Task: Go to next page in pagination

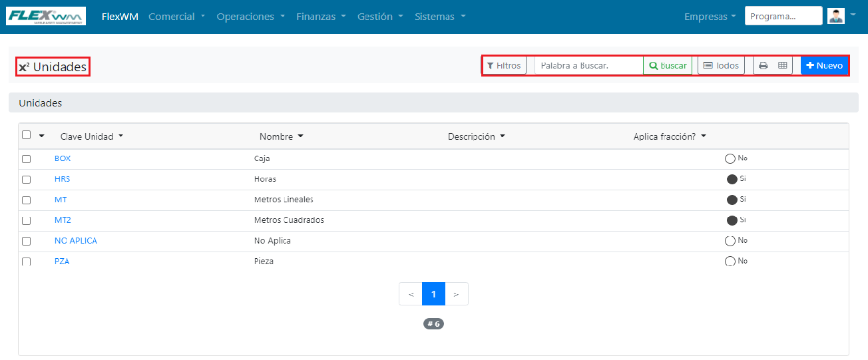Action: click(x=457, y=294)
